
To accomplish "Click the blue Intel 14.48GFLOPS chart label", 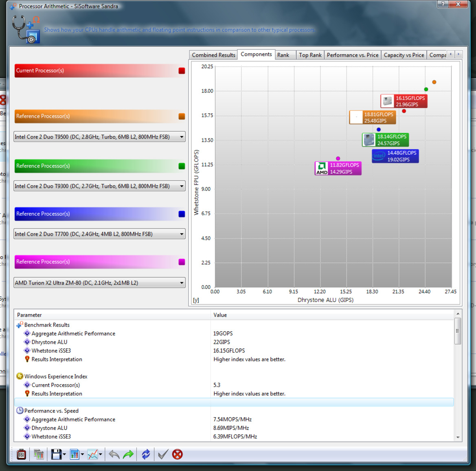I will point(395,156).
